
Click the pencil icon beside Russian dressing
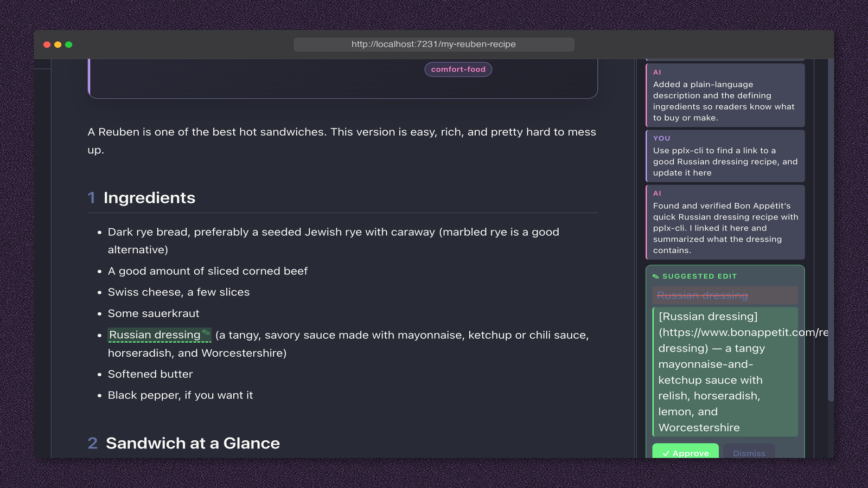pos(206,332)
